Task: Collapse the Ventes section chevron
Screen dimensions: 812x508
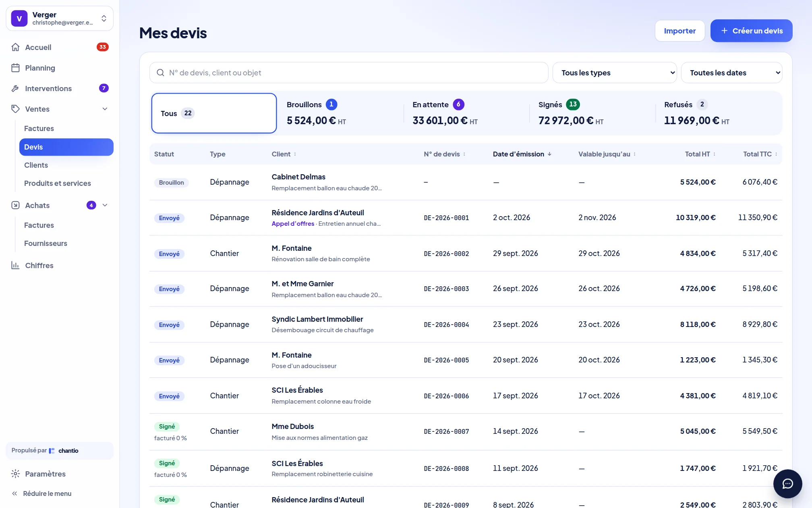Action: [x=105, y=109]
